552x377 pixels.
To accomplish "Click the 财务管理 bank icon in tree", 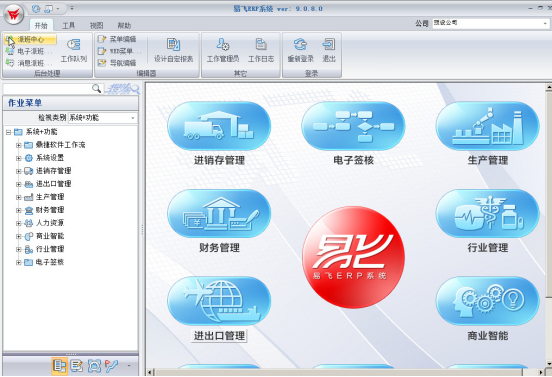I will [x=29, y=211].
